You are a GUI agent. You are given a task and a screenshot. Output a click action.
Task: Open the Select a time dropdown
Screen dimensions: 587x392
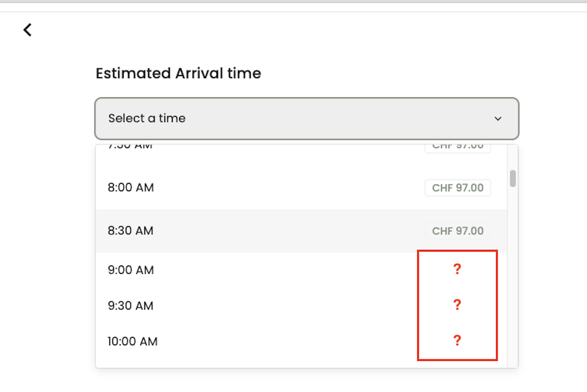coord(306,118)
